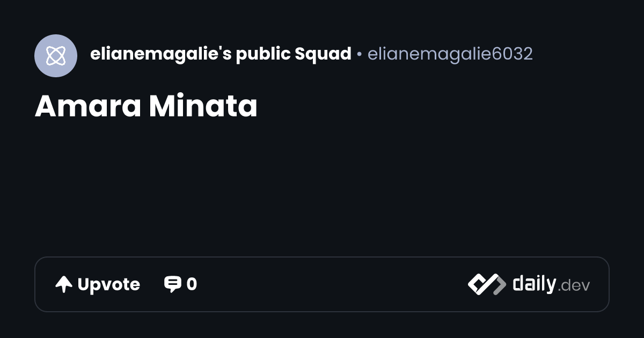This screenshot has height=338, width=644.
Task: Click the upvote arrow icon
Action: (x=64, y=284)
